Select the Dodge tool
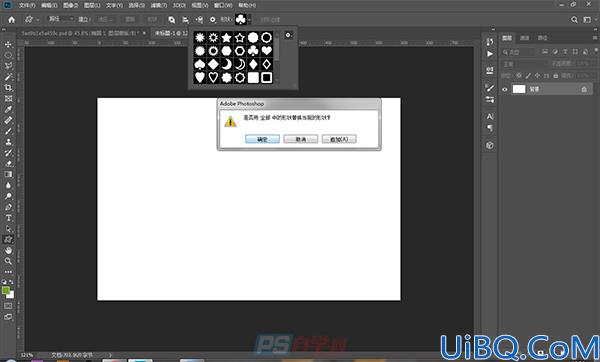Screen dimensions: 600x362 [8, 196]
